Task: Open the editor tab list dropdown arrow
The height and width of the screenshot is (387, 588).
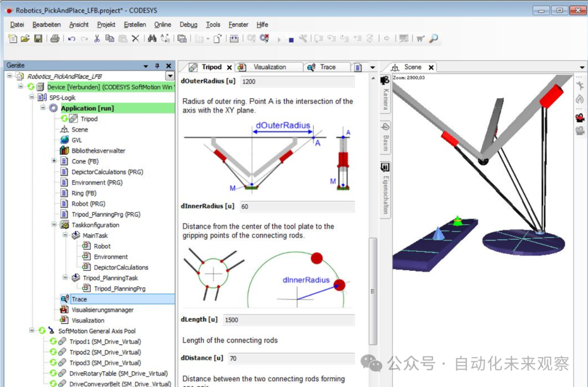Action: pos(373,68)
